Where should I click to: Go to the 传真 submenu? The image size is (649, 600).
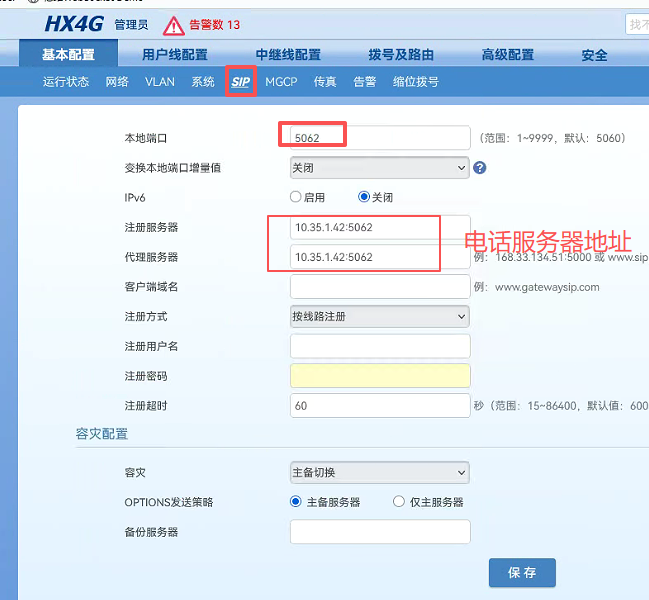coord(325,82)
